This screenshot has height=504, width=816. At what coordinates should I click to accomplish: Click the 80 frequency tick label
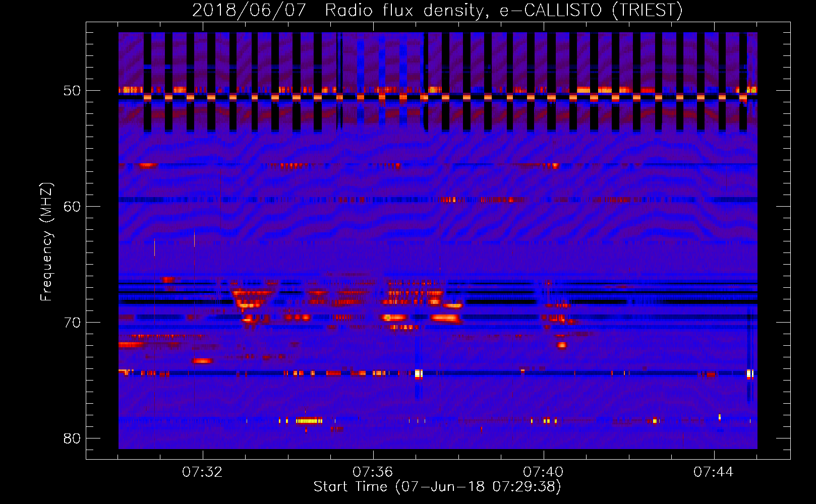72,438
